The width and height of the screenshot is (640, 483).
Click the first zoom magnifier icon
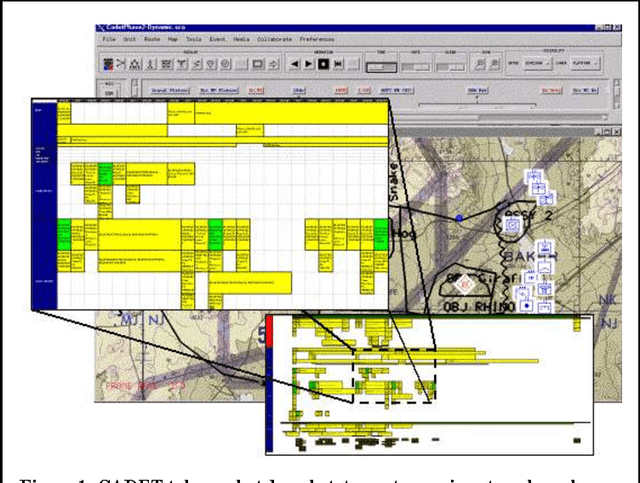tap(480, 64)
